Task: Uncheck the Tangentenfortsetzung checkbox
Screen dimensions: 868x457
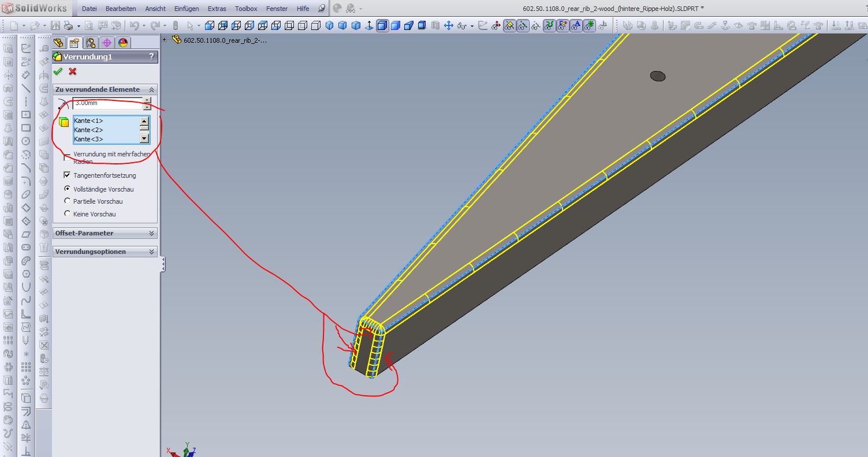Action: pos(67,175)
